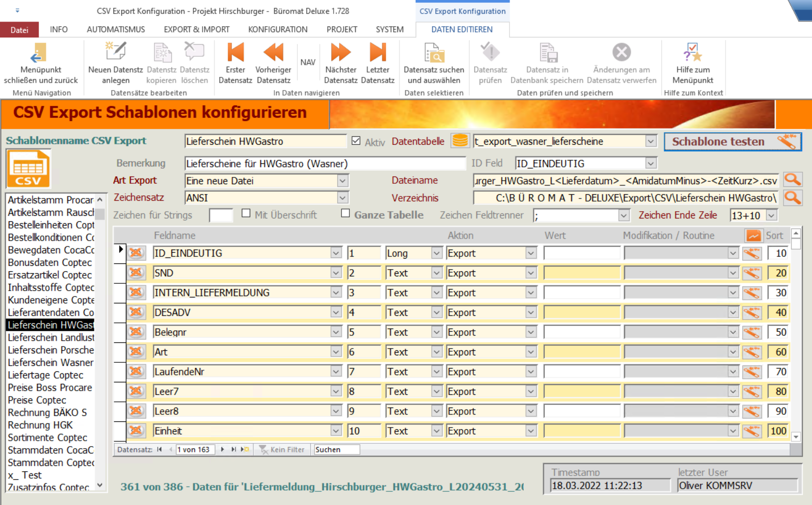Switch to the KONFIGURATION tab
The image size is (812, 505).
(x=278, y=29)
